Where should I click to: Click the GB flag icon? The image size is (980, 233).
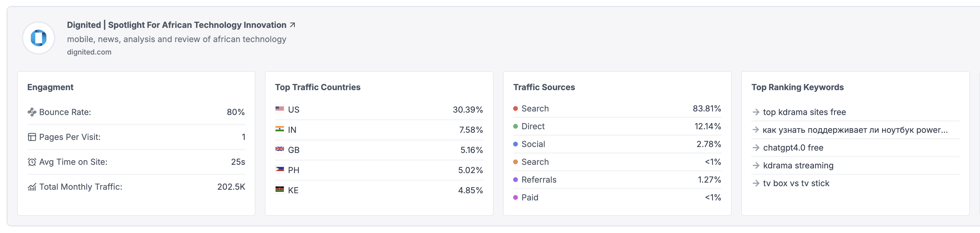tap(280, 149)
